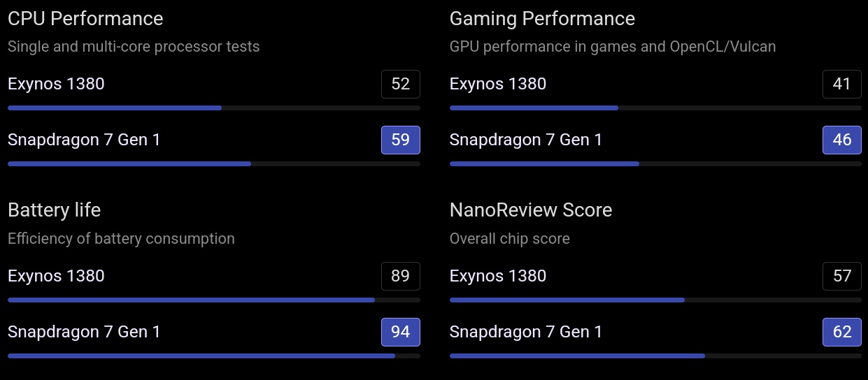
Task: Click Snapdragon NanoReview score badge 62
Action: point(842,332)
